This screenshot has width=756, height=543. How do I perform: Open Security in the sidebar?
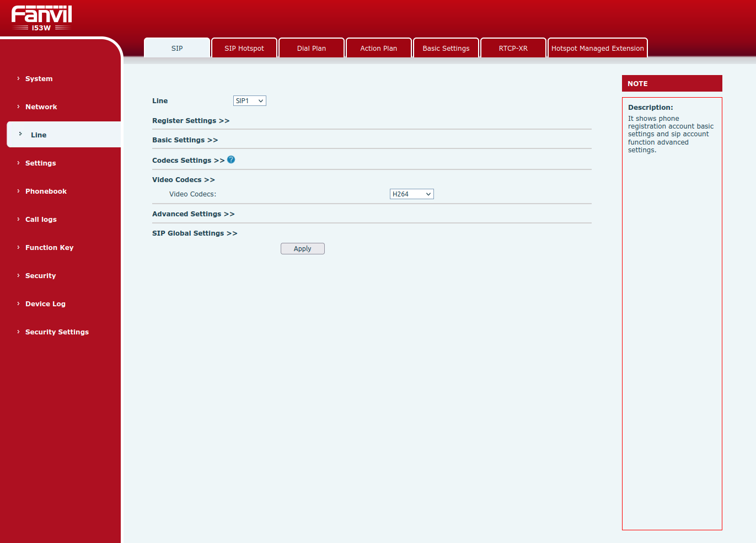pos(41,276)
